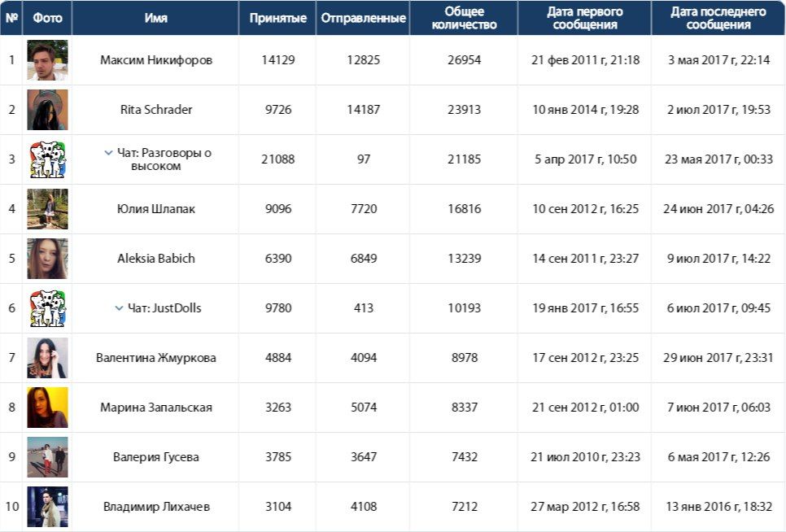Open Rita Schrader's avatar thumbnail

tap(47, 110)
